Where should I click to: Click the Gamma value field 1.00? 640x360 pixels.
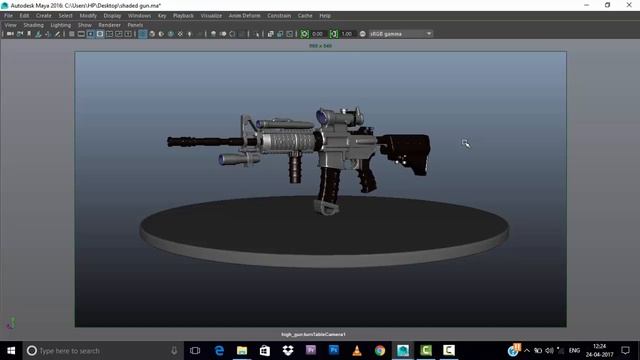[x=347, y=34]
